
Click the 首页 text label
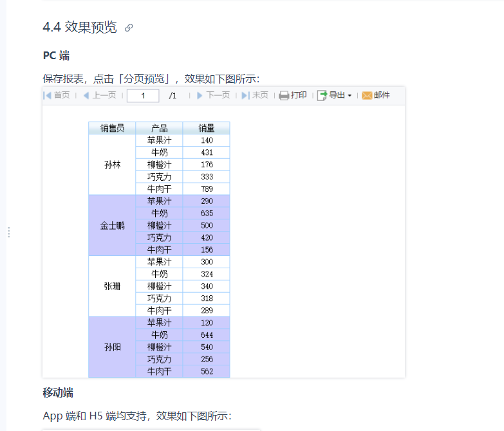62,95
